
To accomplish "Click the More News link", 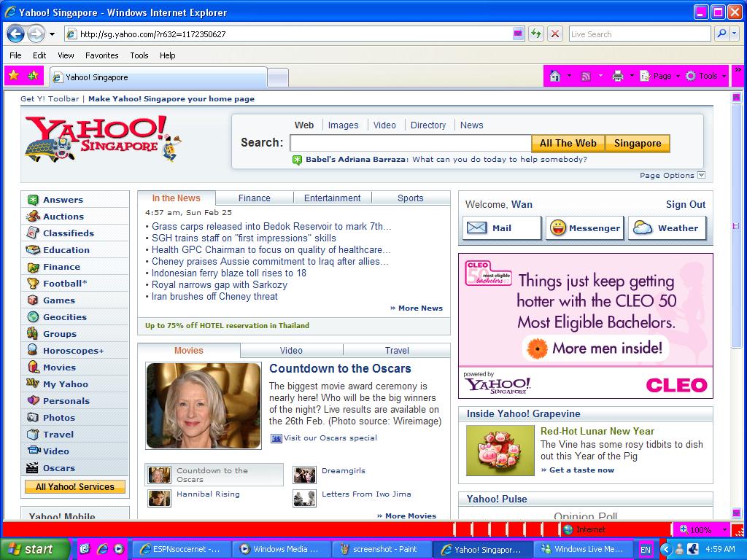I will coord(417,308).
